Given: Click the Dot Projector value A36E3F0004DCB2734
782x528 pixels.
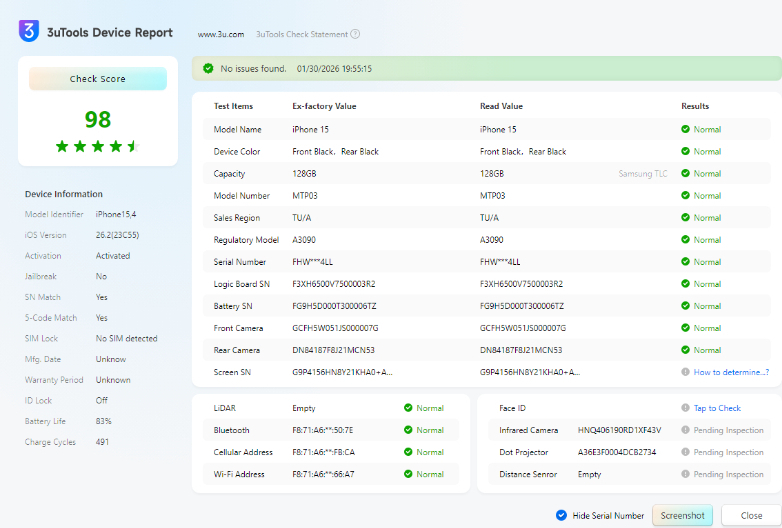Looking at the screenshot, I should coord(617,452).
